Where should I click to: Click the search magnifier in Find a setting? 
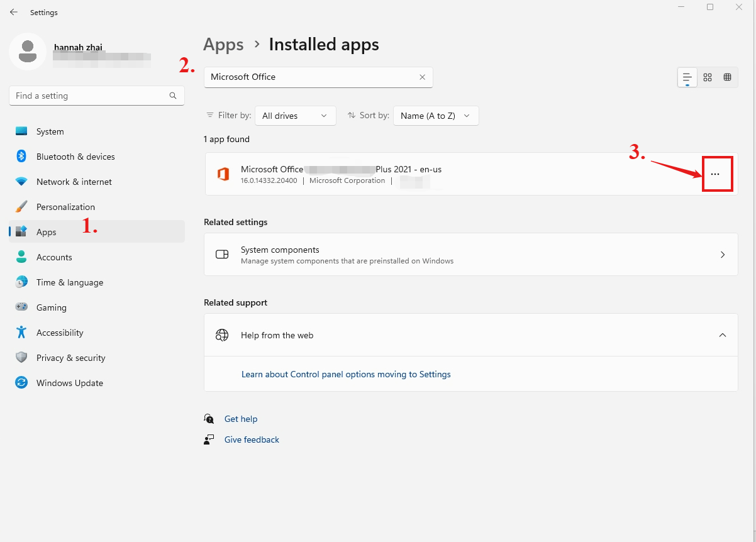pyautogui.click(x=173, y=96)
